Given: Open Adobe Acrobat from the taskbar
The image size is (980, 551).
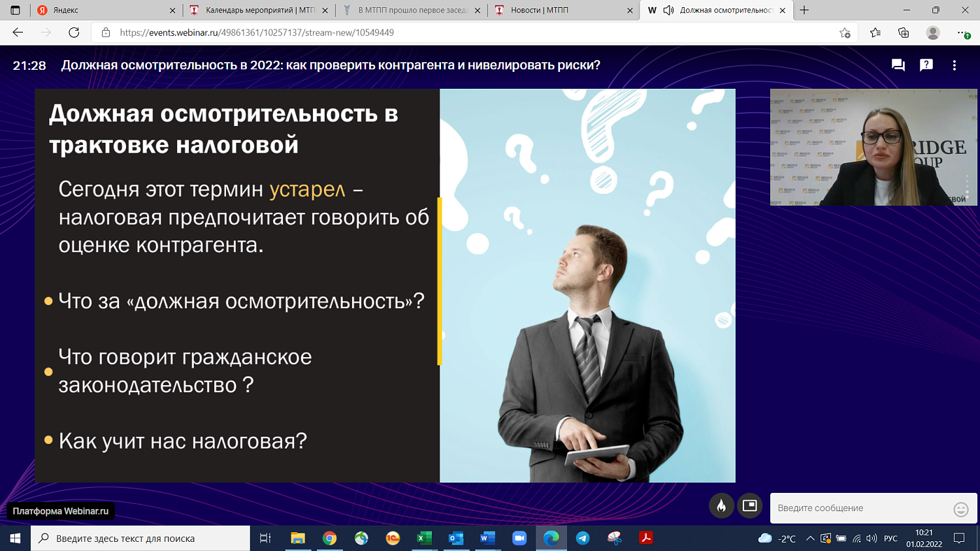Looking at the screenshot, I should (x=646, y=539).
